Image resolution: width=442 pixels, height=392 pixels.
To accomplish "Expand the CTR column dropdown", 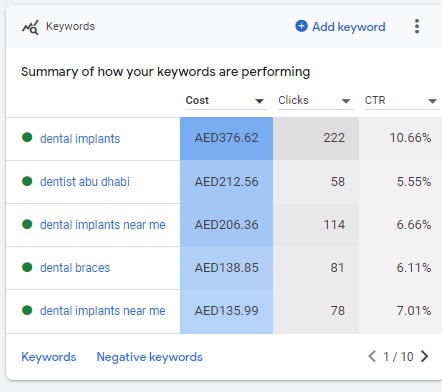I will tap(432, 101).
